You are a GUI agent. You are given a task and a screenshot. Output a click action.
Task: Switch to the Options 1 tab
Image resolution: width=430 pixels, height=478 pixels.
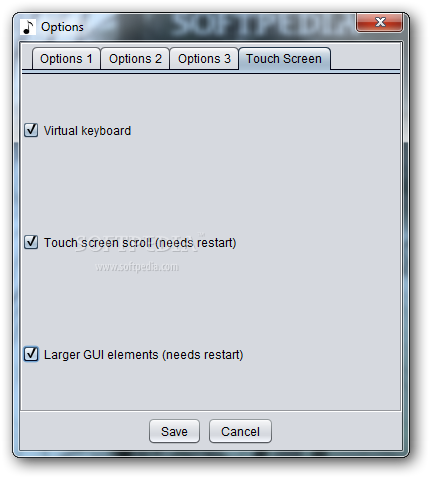66,59
